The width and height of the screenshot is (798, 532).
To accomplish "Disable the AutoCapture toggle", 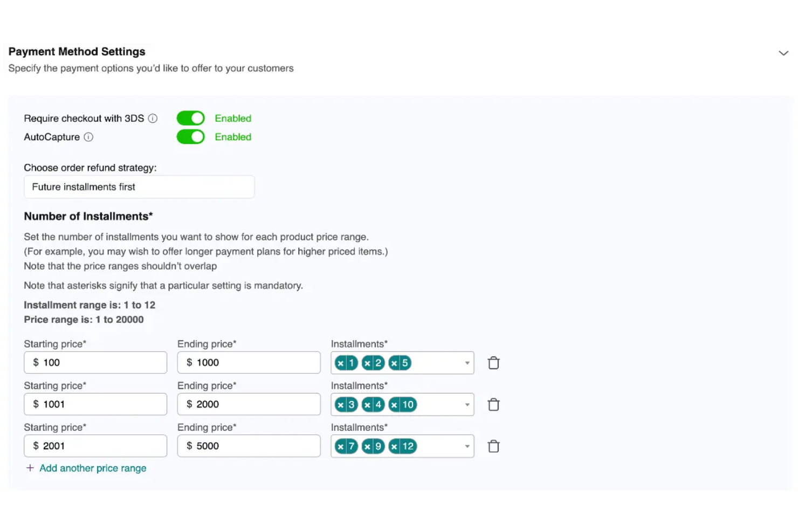I will pos(190,137).
